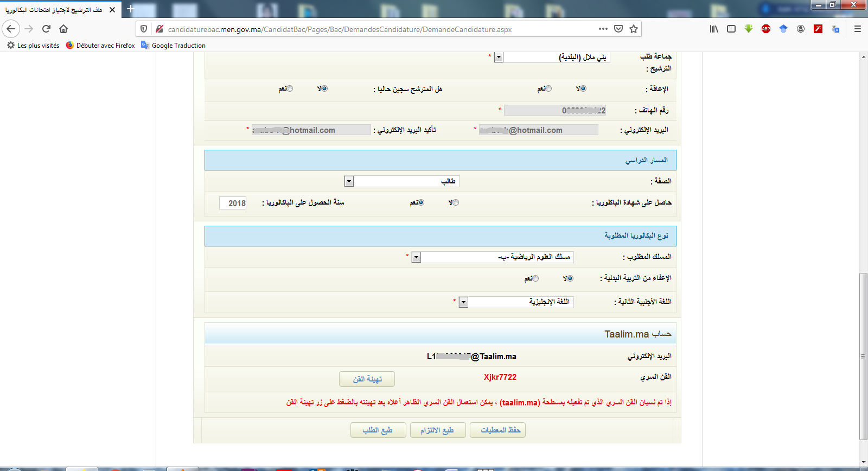Open the Firefox home page
Image resolution: width=868 pixels, height=471 pixels.
63,29
